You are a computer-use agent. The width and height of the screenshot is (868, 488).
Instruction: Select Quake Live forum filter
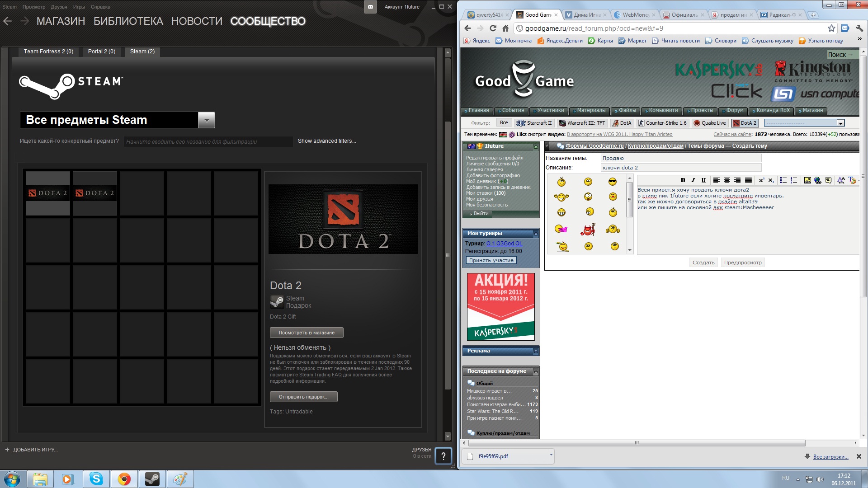point(710,123)
